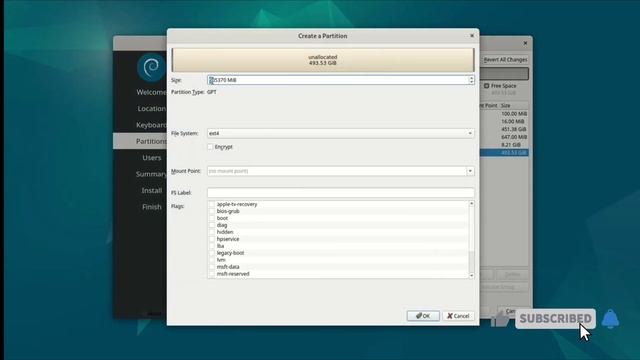This screenshot has height=360, width=640.
Task: Check the apple-tv-recovery flag
Action: coord(211,204)
